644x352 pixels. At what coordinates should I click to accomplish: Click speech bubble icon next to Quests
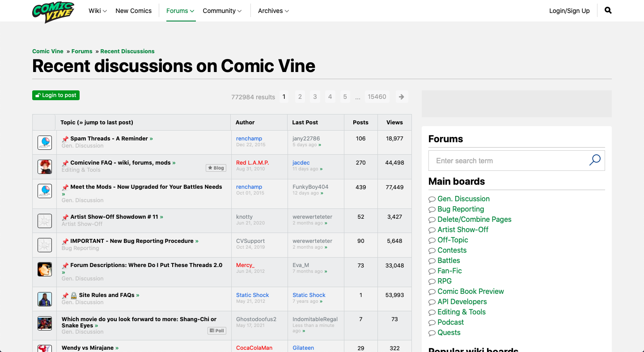[x=432, y=333]
